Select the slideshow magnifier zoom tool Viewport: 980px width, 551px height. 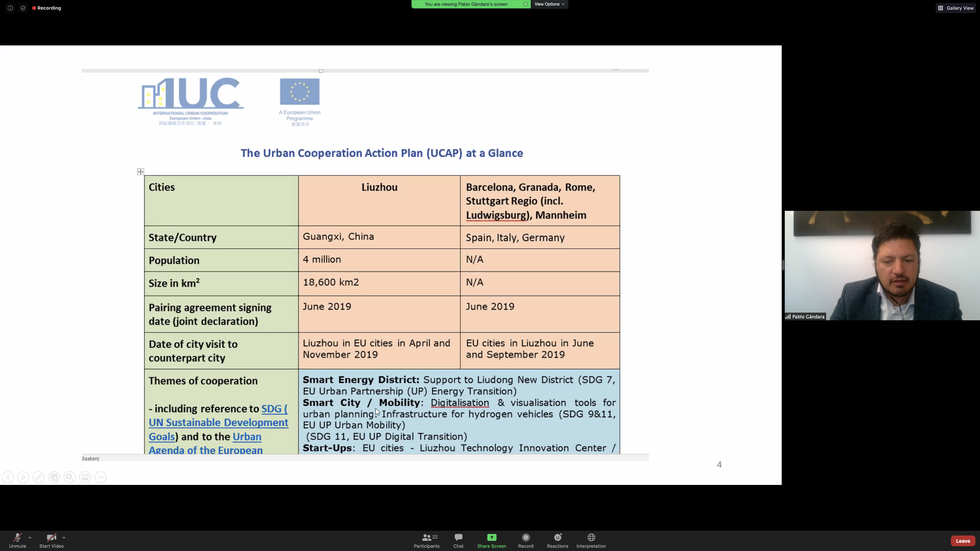click(70, 477)
